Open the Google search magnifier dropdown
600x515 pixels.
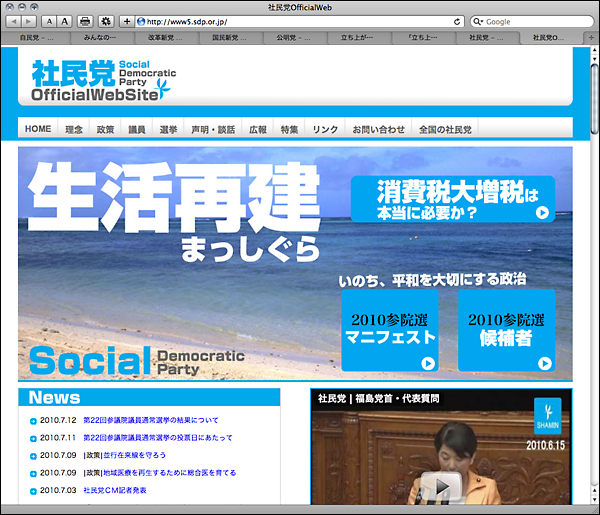pos(479,21)
